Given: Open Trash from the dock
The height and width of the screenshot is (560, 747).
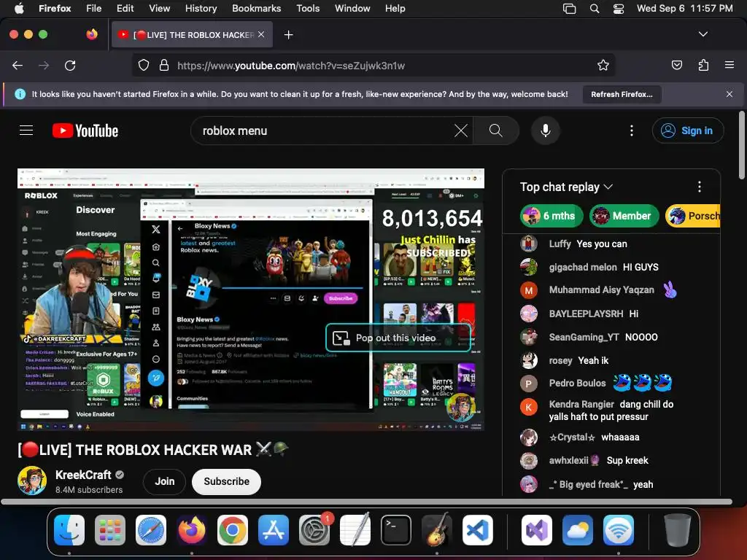Looking at the screenshot, I should [x=678, y=530].
